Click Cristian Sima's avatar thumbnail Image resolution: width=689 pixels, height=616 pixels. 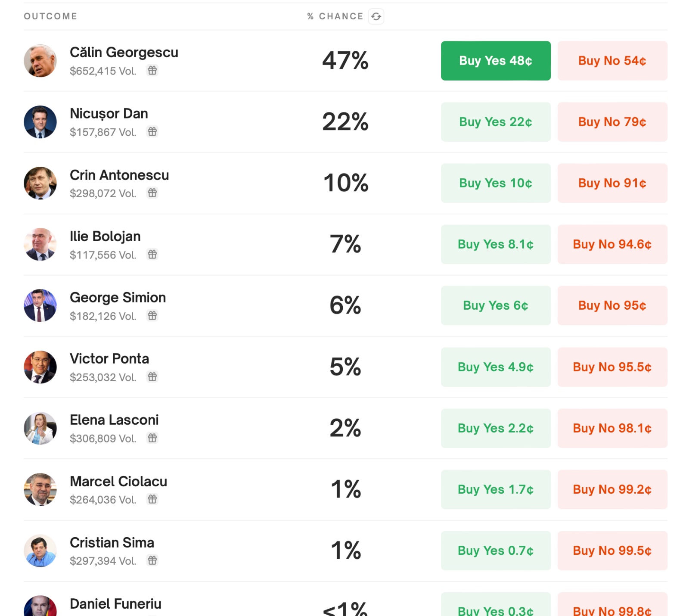point(40,551)
